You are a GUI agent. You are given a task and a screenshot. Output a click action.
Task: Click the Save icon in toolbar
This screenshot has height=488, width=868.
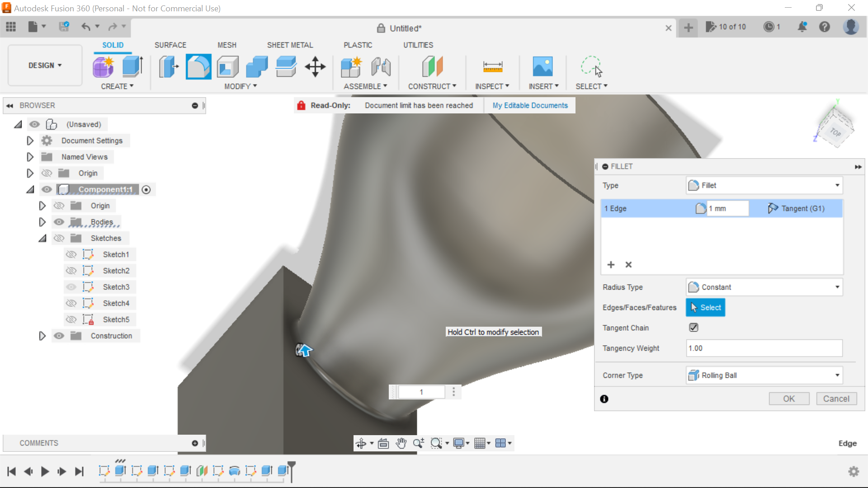(64, 27)
